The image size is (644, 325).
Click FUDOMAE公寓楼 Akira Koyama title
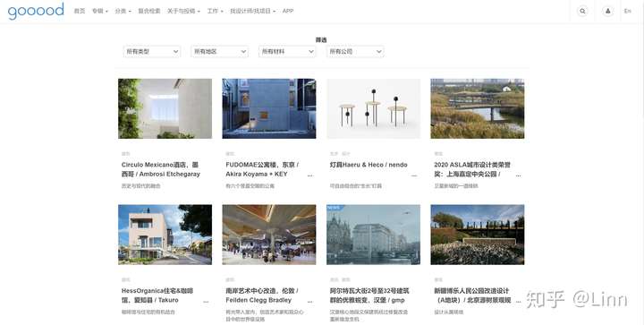[x=262, y=169]
